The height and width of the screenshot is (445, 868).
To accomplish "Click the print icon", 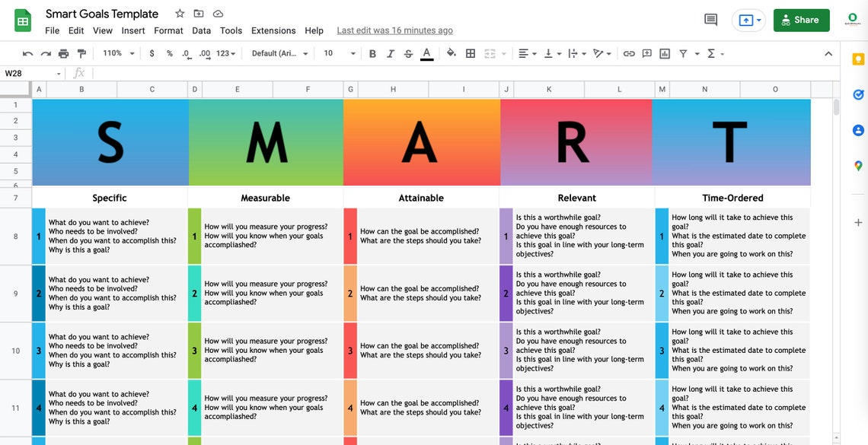I will point(63,53).
